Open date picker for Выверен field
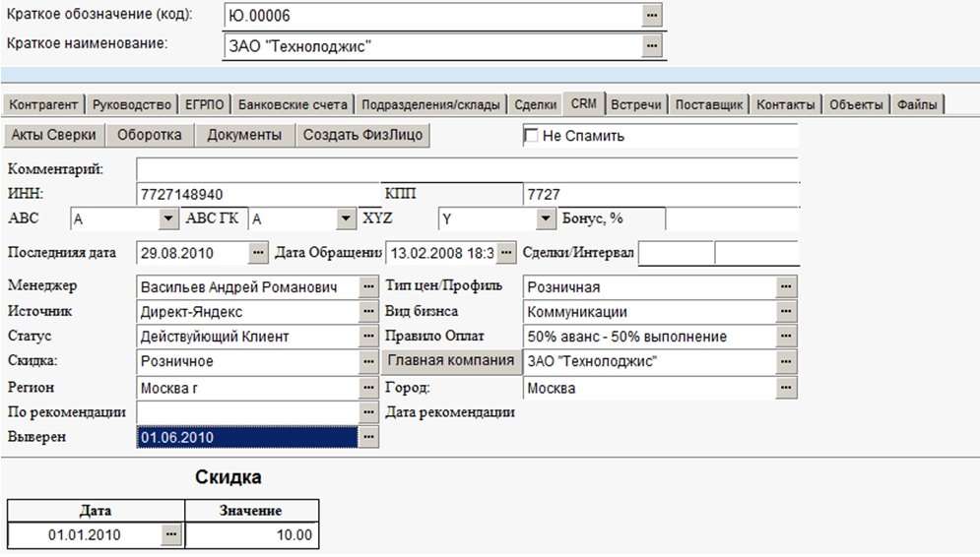Image resolution: width=980 pixels, height=557 pixels. pos(368,437)
